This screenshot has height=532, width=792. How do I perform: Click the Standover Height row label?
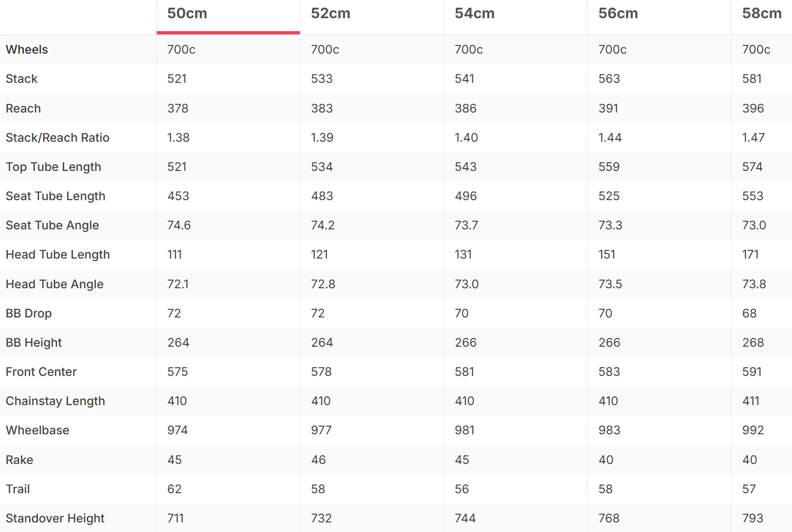click(55, 519)
